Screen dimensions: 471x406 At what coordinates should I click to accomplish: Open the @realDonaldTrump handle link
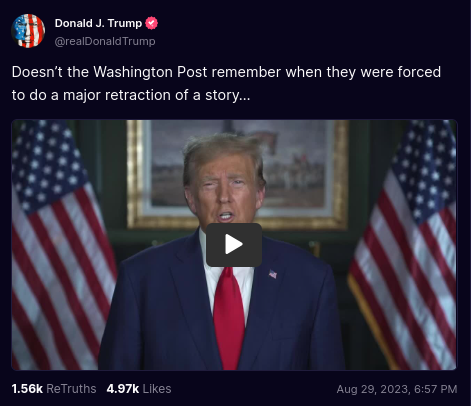click(105, 41)
